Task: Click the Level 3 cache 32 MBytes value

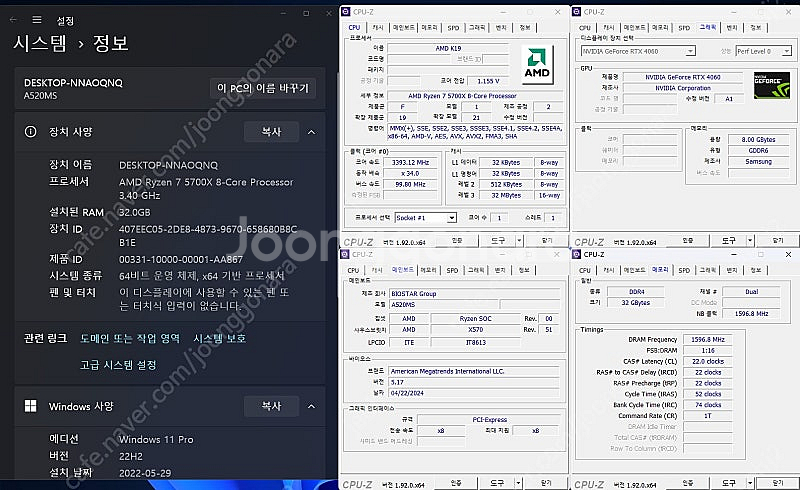Action: pos(506,195)
